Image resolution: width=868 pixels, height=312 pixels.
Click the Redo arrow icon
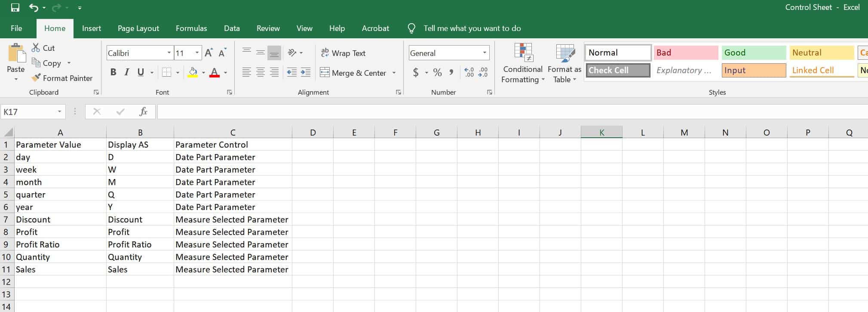point(57,7)
